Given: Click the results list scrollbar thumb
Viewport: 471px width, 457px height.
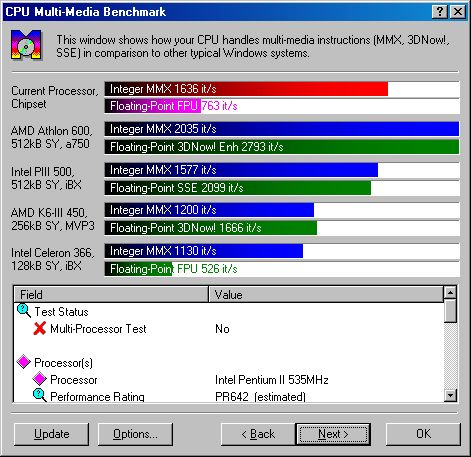Looking at the screenshot, I should pyautogui.click(x=450, y=311).
